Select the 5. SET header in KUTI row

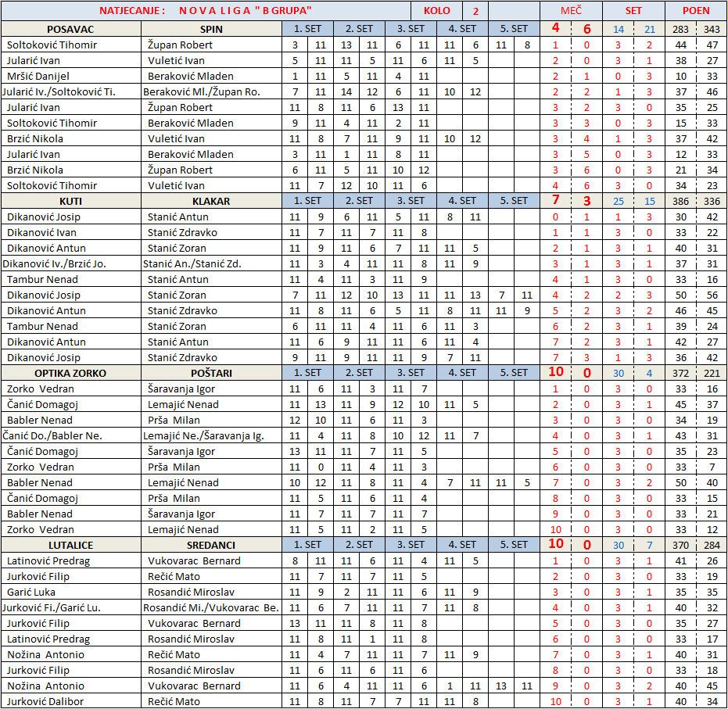(514, 201)
